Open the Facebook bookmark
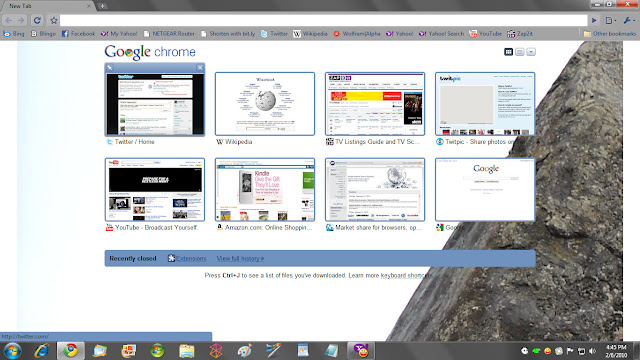The width and height of the screenshot is (640, 360). pyautogui.click(x=78, y=33)
